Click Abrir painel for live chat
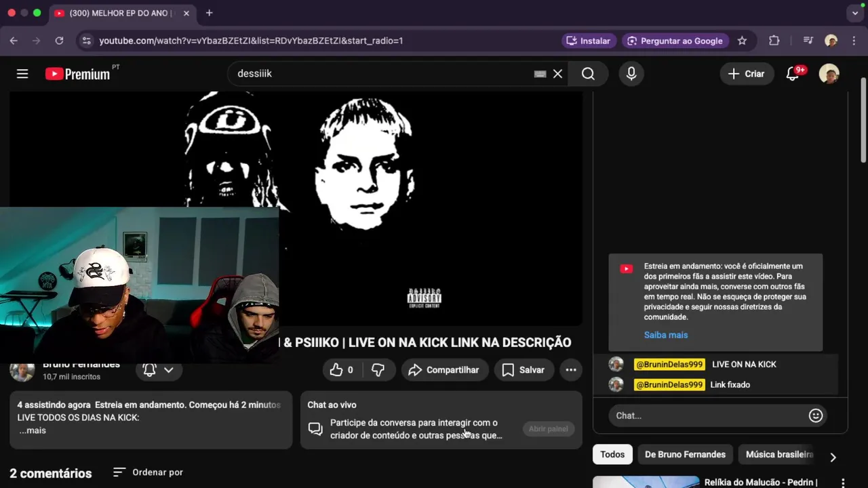868x488 pixels. 549,428
